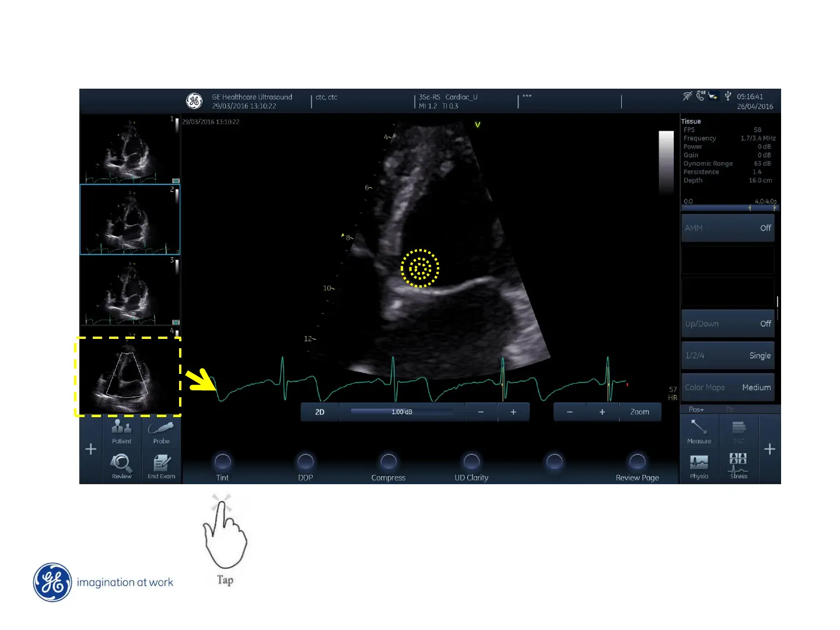
Task: Turn the Tint rotary control
Action: [222, 462]
